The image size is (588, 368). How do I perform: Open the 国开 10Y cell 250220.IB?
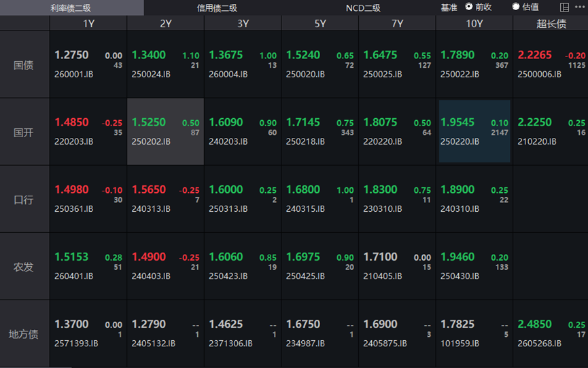(x=474, y=132)
